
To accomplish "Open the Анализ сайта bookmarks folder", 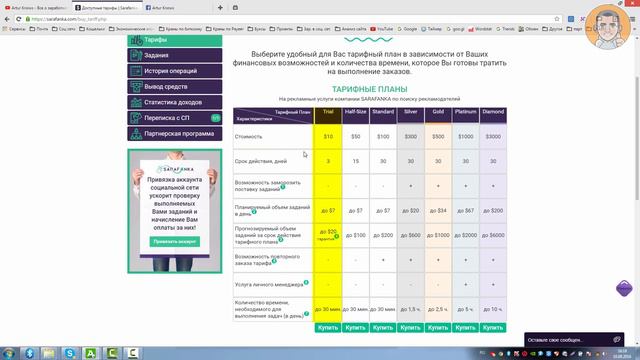I will [x=351, y=29].
